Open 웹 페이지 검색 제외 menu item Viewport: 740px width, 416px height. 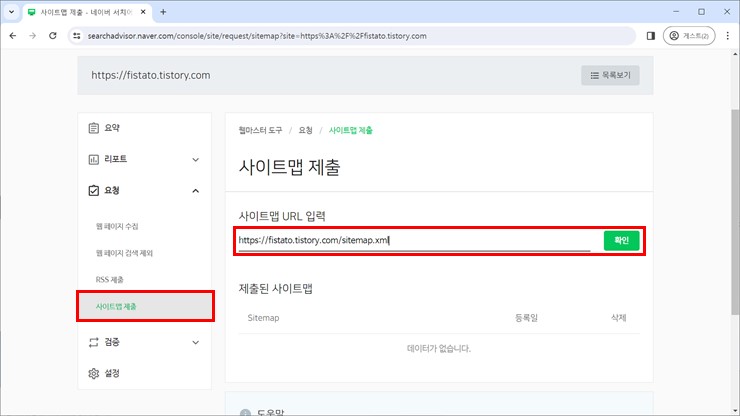[124, 253]
